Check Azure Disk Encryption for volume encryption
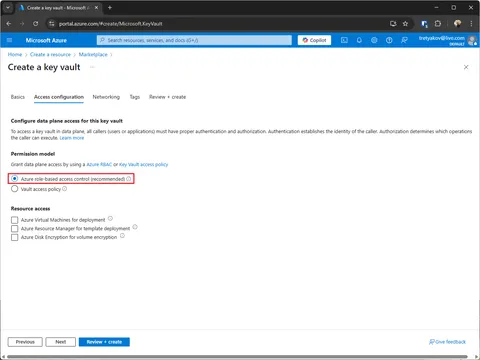This screenshot has height=360, width=480. (14, 237)
